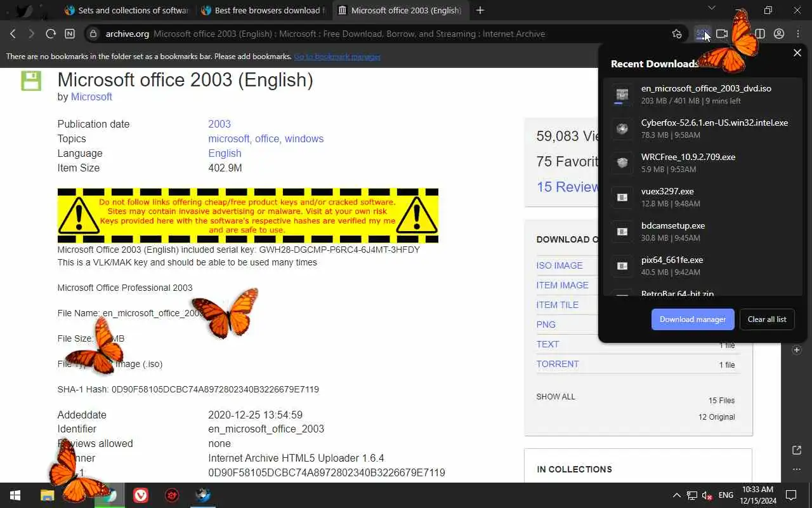Open a new browser tab
Viewport: 812px width, 508px height.
pyautogui.click(x=480, y=10)
